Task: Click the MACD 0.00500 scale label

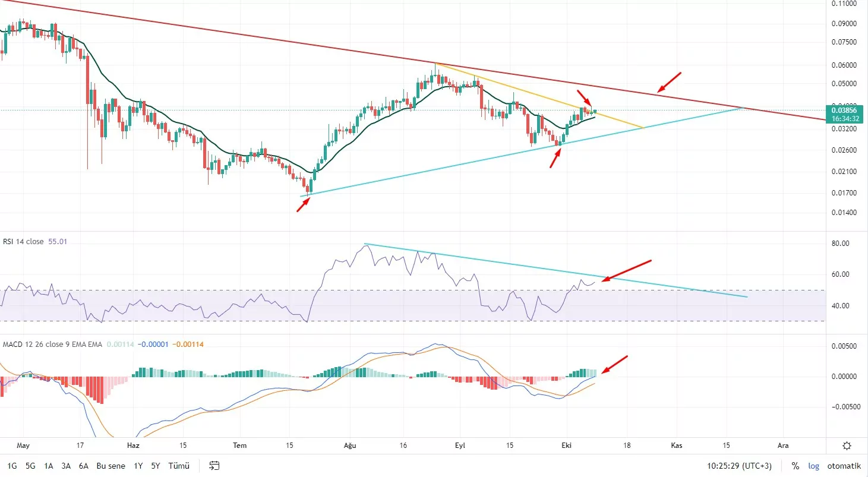Action: pyautogui.click(x=844, y=346)
